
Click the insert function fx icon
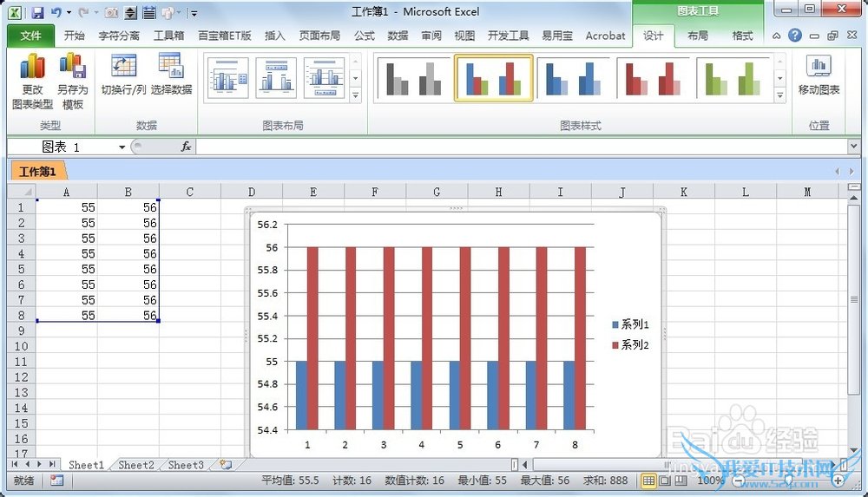pos(186,147)
